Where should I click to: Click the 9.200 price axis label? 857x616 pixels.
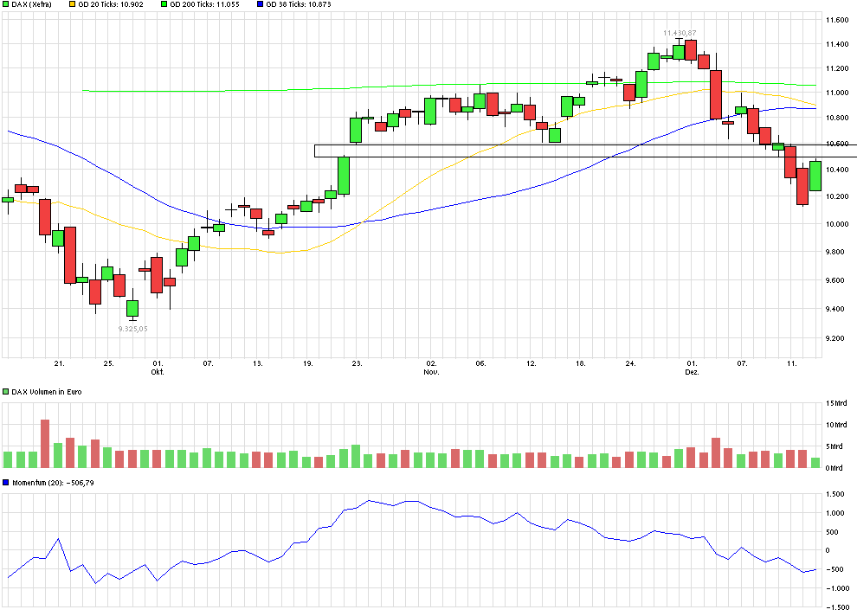[x=837, y=338]
